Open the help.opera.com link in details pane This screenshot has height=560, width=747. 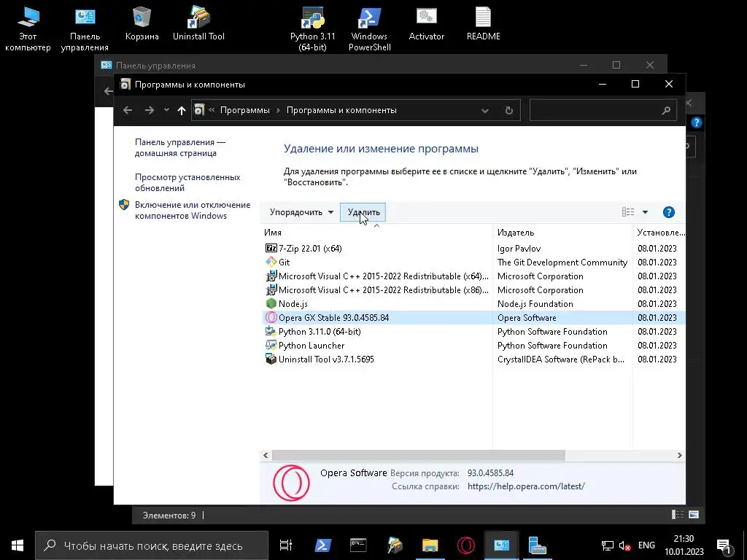click(526, 486)
